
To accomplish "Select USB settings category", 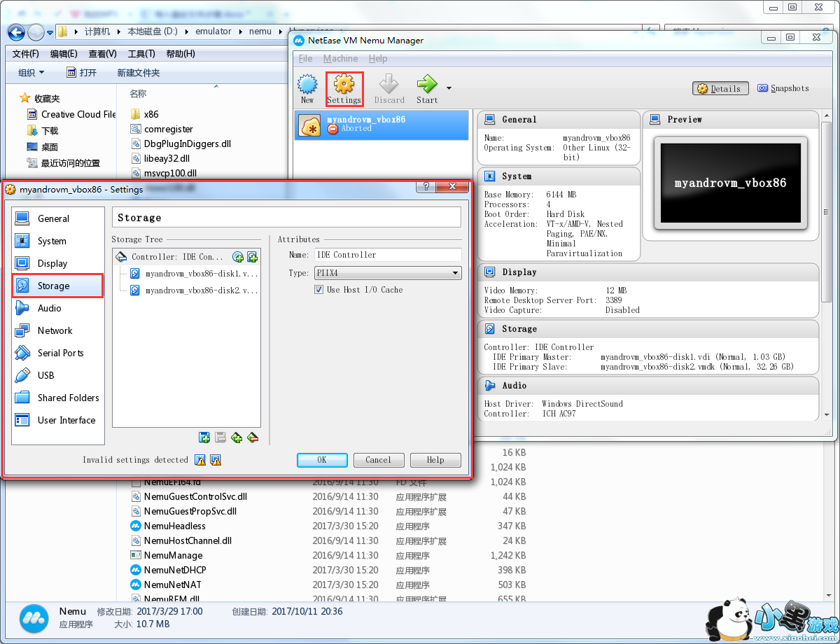I will coord(58,375).
